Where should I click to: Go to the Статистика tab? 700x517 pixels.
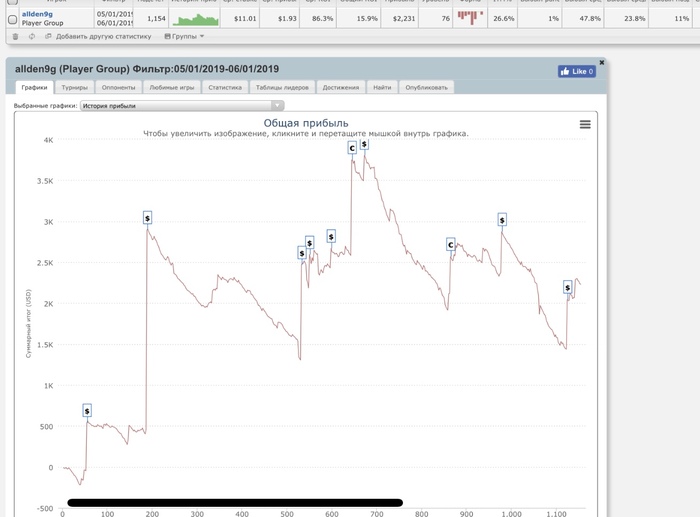225,88
